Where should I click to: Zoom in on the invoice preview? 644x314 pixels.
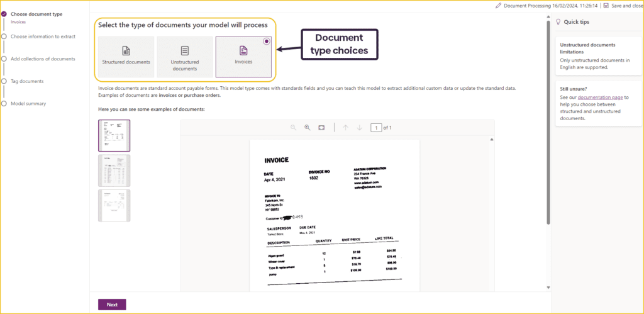(x=308, y=128)
